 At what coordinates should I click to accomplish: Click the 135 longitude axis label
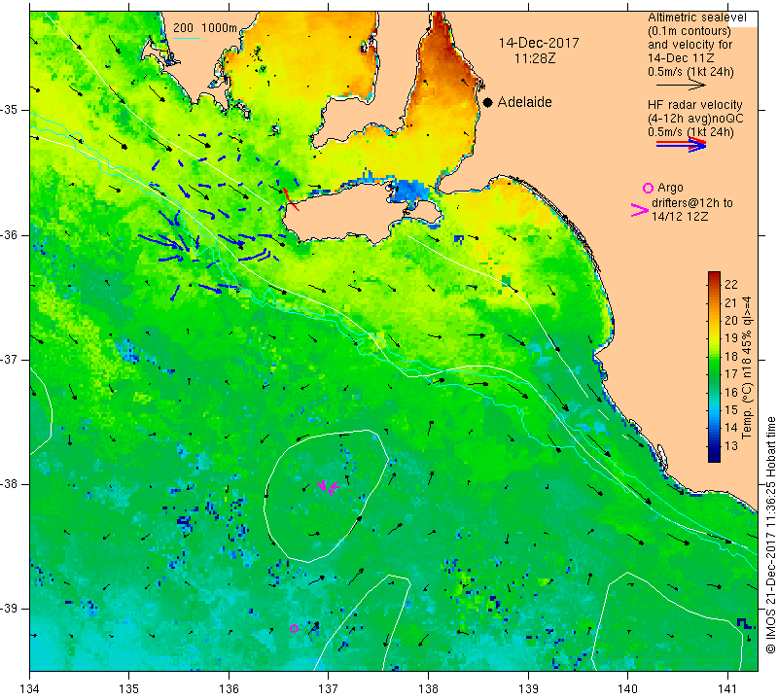click(x=129, y=688)
